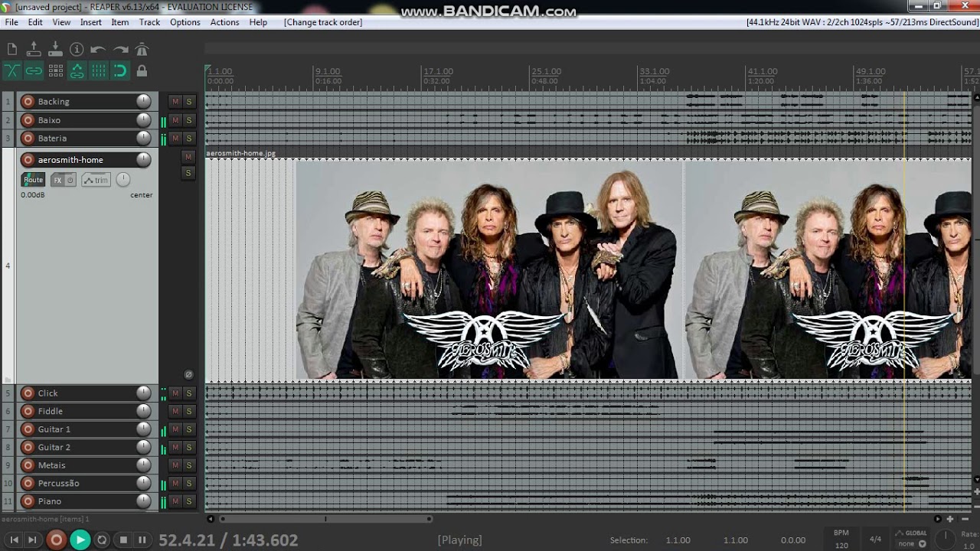The image size is (980, 551).
Task: Open the Item menu
Action: pyautogui.click(x=120, y=22)
